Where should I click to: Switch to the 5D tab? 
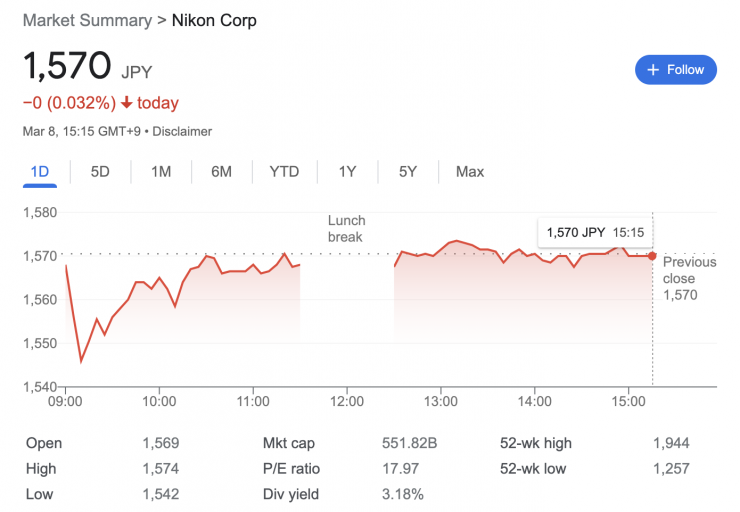click(x=100, y=172)
